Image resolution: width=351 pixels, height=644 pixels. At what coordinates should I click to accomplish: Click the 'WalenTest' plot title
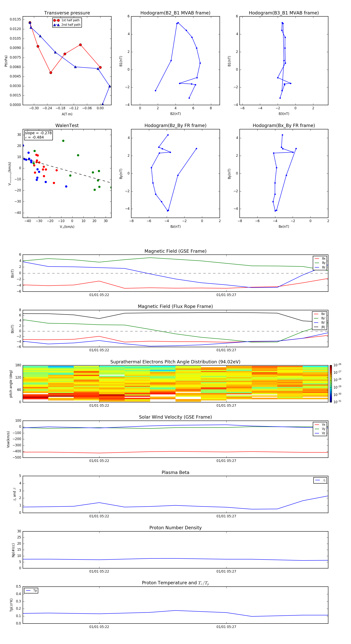pos(67,125)
